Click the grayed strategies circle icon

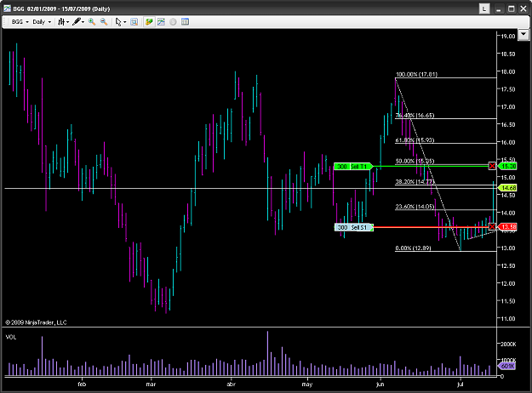[173, 22]
